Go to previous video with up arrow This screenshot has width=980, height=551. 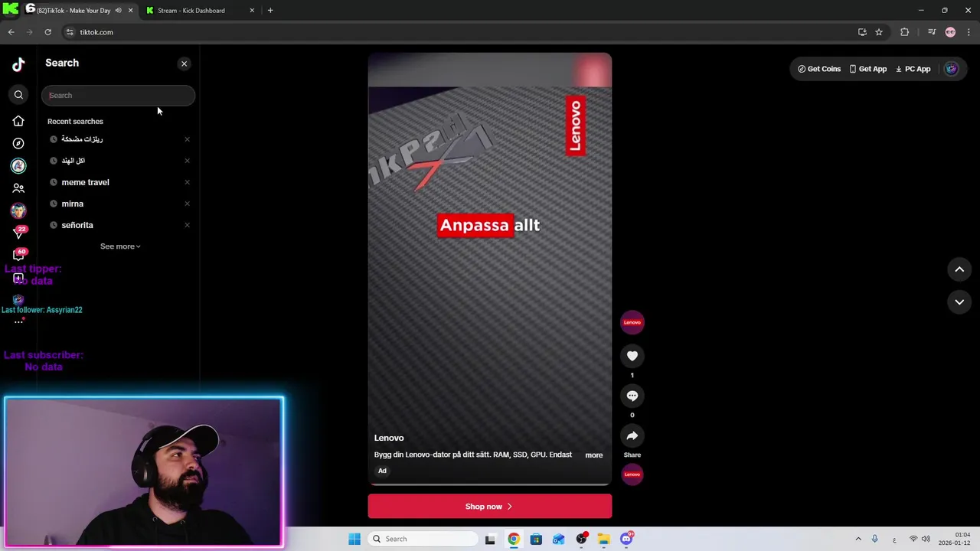(x=959, y=269)
